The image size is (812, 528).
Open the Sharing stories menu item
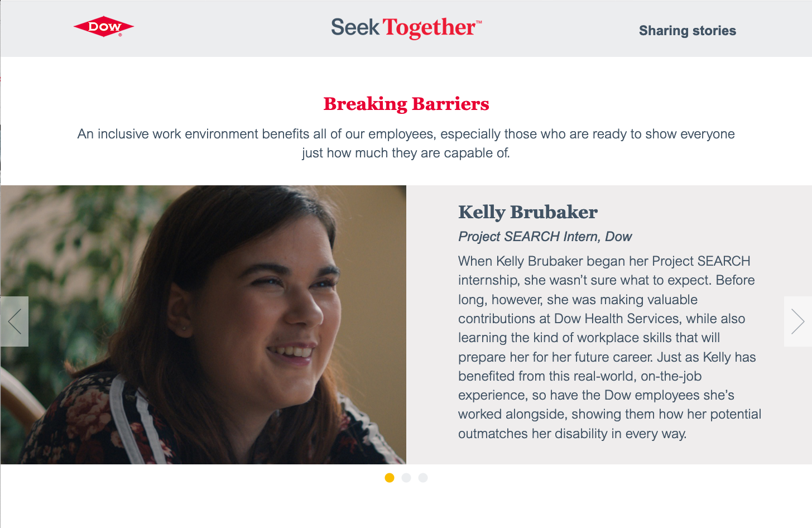[x=687, y=31]
